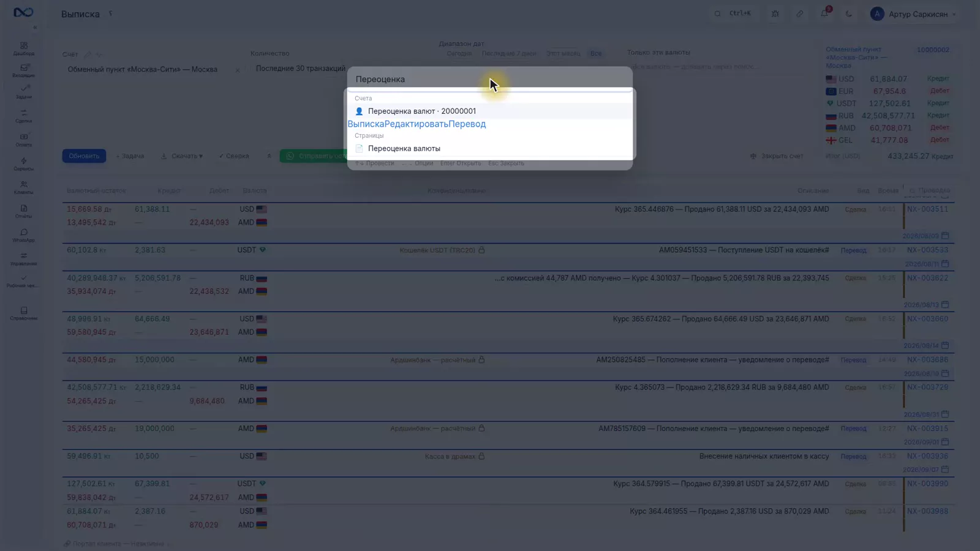The height and width of the screenshot is (551, 980).
Task: Click the Переоценка search input in the palette
Action: (x=490, y=79)
